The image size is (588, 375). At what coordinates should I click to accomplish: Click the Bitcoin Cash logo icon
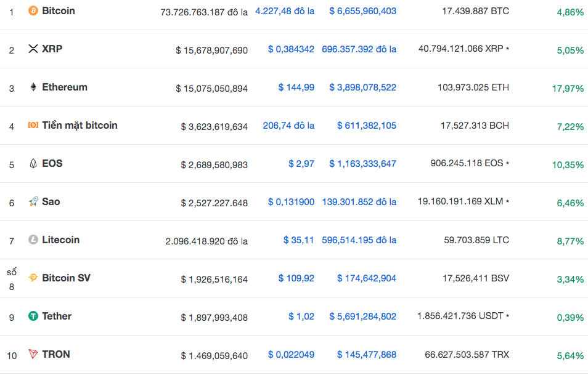(33, 125)
